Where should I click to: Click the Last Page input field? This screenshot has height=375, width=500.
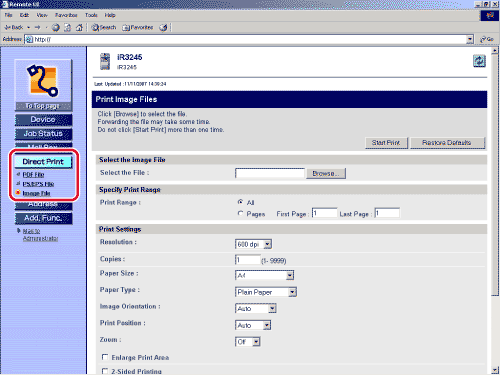(x=387, y=213)
